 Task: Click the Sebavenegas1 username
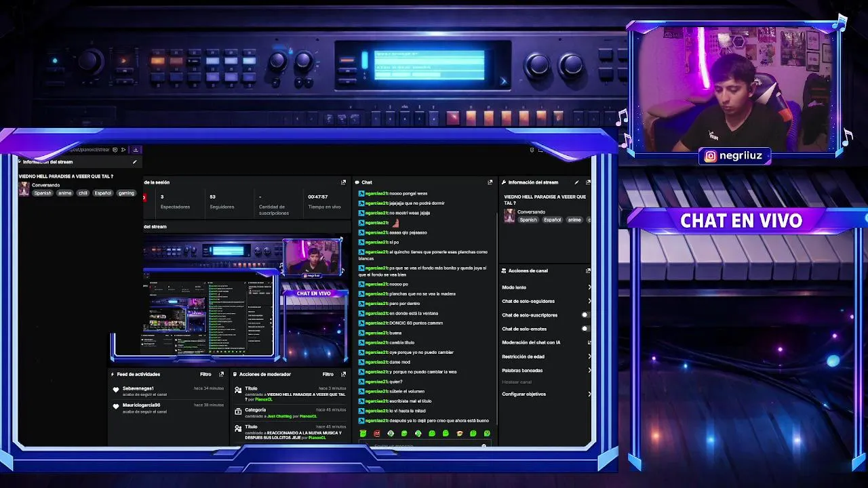(138, 388)
